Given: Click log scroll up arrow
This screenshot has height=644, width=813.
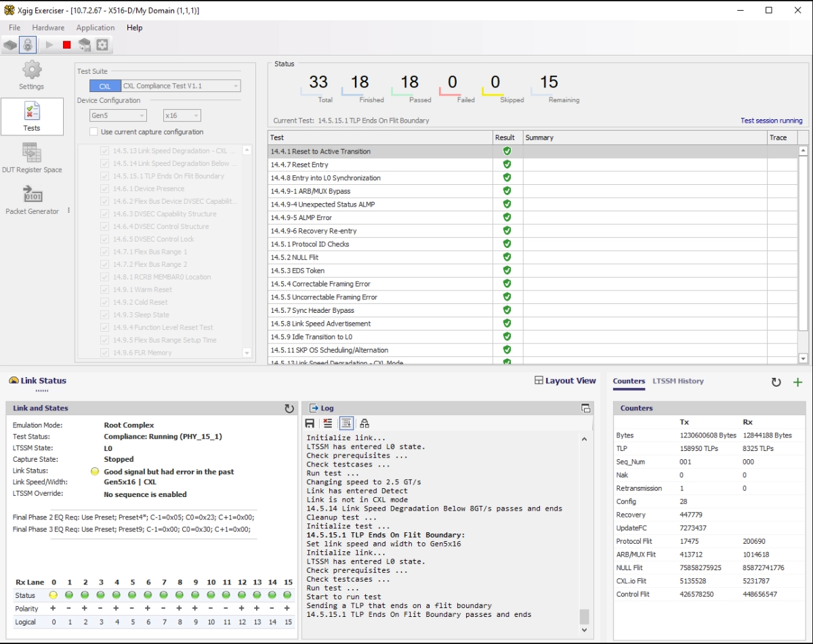Looking at the screenshot, I should pyautogui.click(x=584, y=439).
